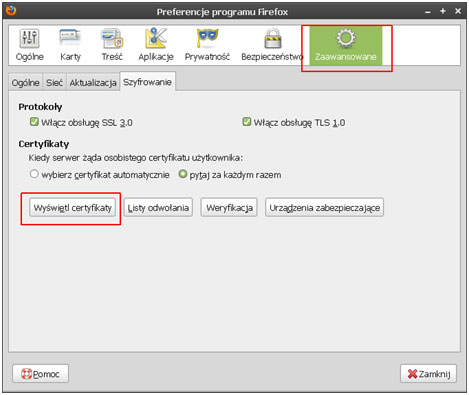This screenshot has height=395, width=469.
Task: Maximize the preferences window with plus button
Action: pyautogui.click(x=443, y=11)
